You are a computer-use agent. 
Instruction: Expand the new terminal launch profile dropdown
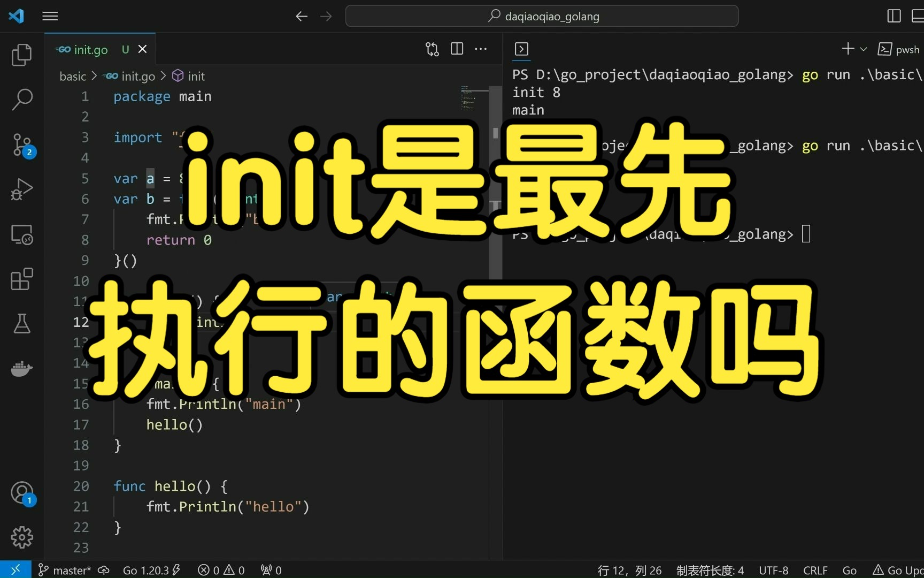[x=863, y=49]
